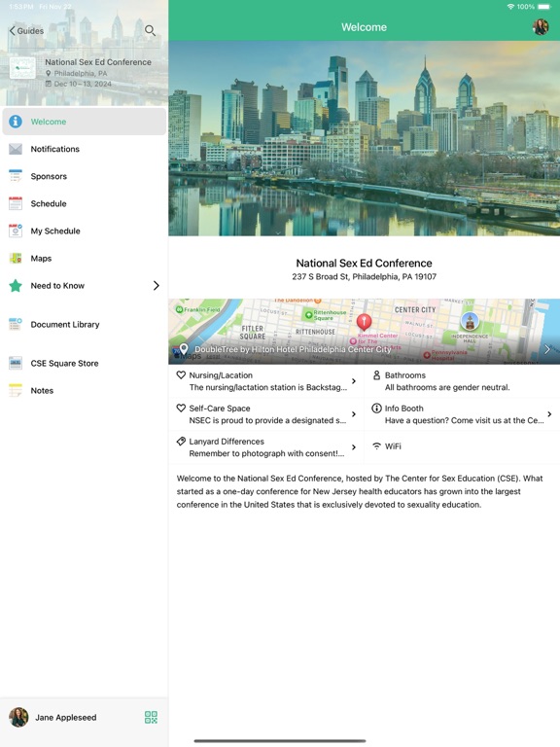Click the Jane Appleseed name
560x747 pixels.
click(66, 718)
